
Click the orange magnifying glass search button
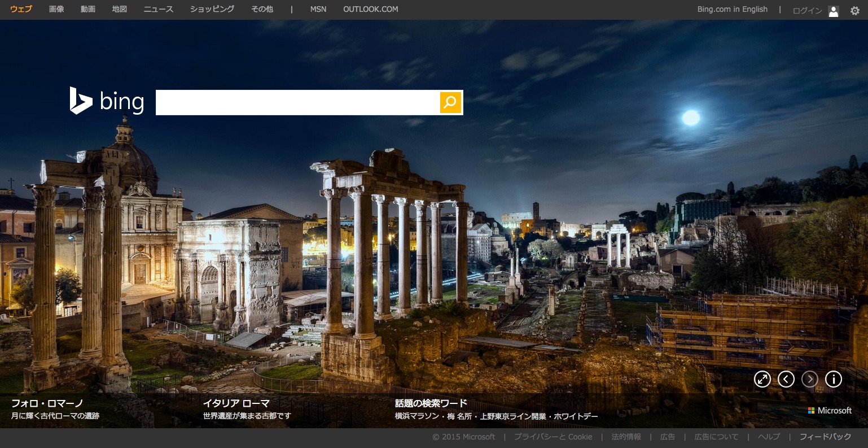[450, 102]
